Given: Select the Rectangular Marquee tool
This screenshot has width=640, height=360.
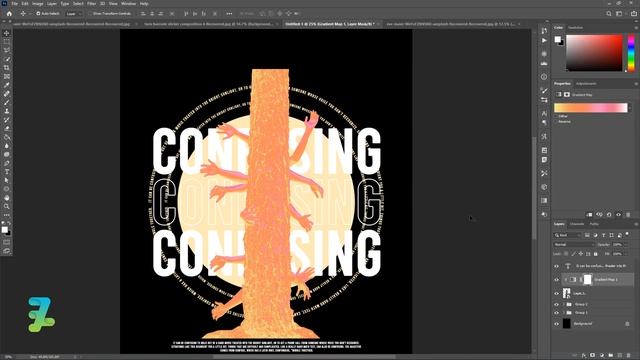Looking at the screenshot, I should point(7,42).
